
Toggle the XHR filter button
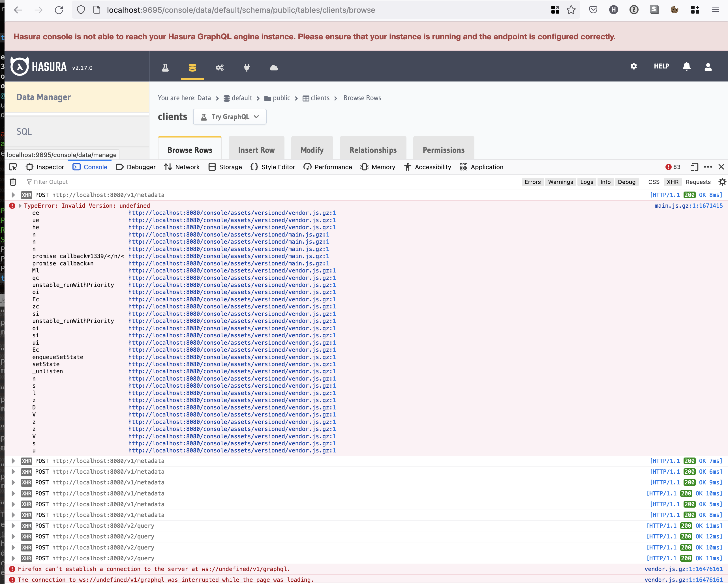(672, 182)
